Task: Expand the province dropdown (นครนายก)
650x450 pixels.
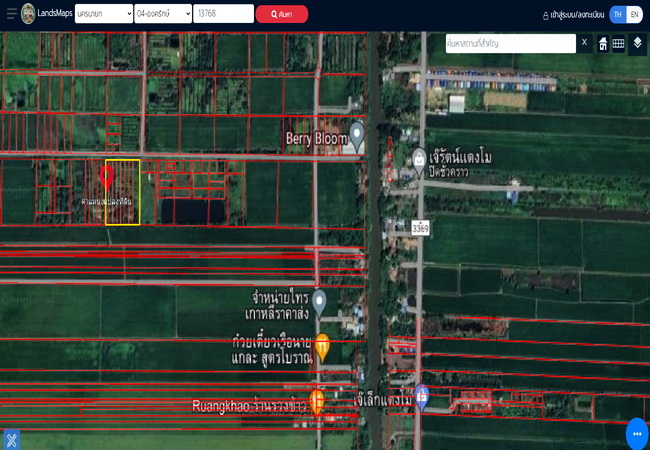Action: [103, 14]
